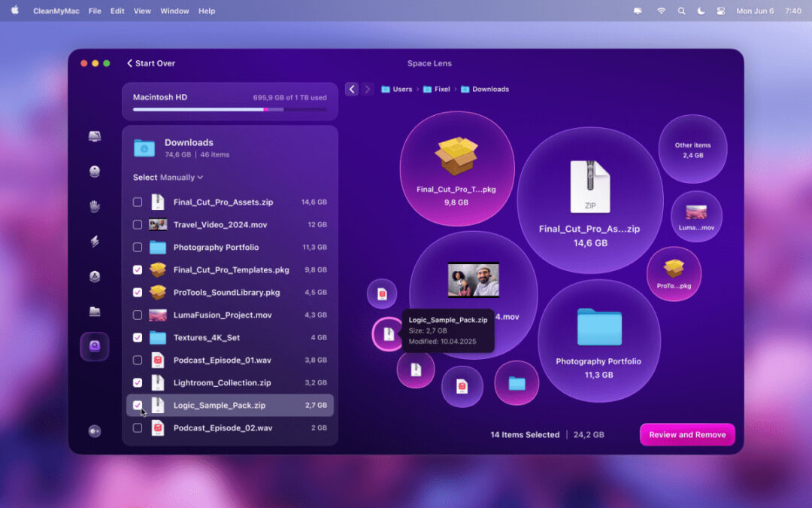The width and height of the screenshot is (812, 508).
Task: Open the CleanMyMac menu in the menu bar
Action: pyautogui.click(x=56, y=11)
